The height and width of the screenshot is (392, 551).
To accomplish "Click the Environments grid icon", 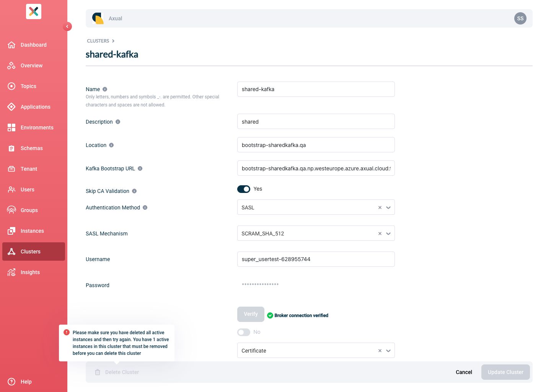I will [x=11, y=127].
